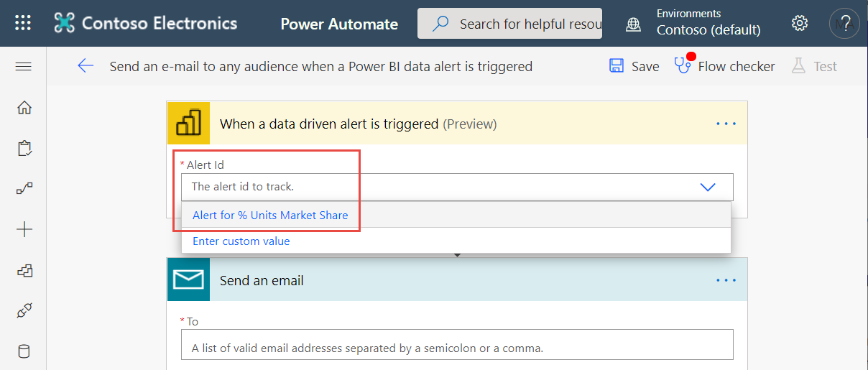Click the Send an email envelope icon

click(x=188, y=279)
